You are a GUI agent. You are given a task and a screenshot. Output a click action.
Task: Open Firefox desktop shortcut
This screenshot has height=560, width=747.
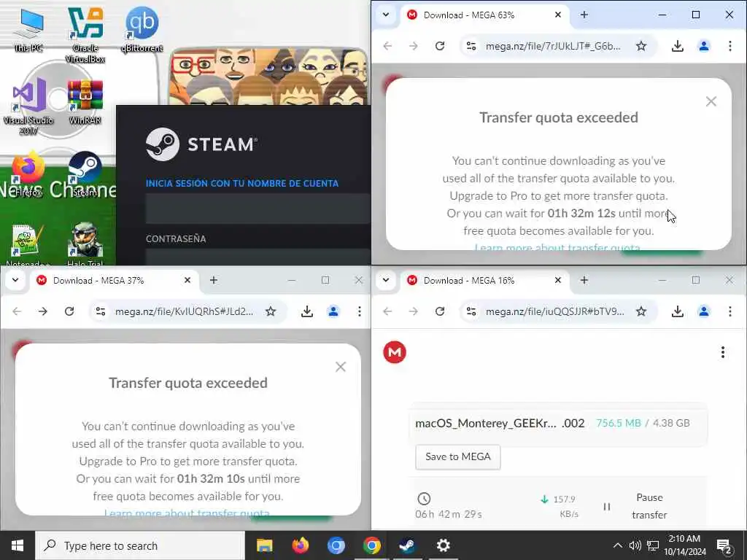click(x=28, y=174)
